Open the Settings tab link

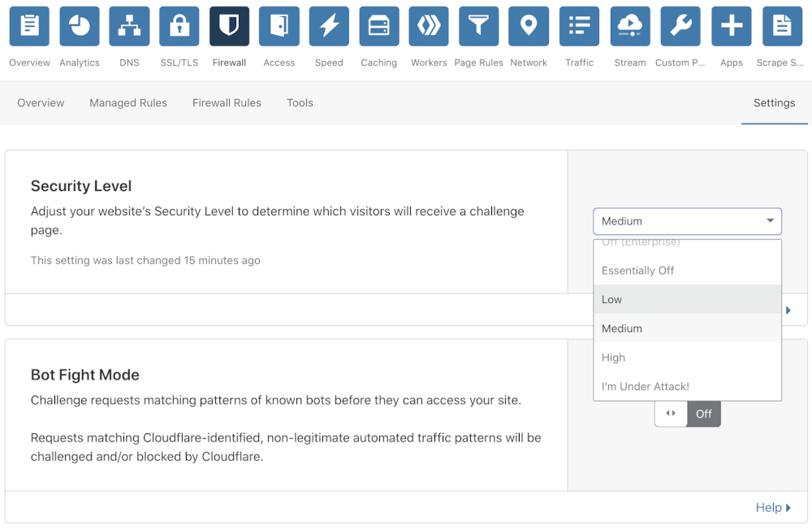pos(774,103)
